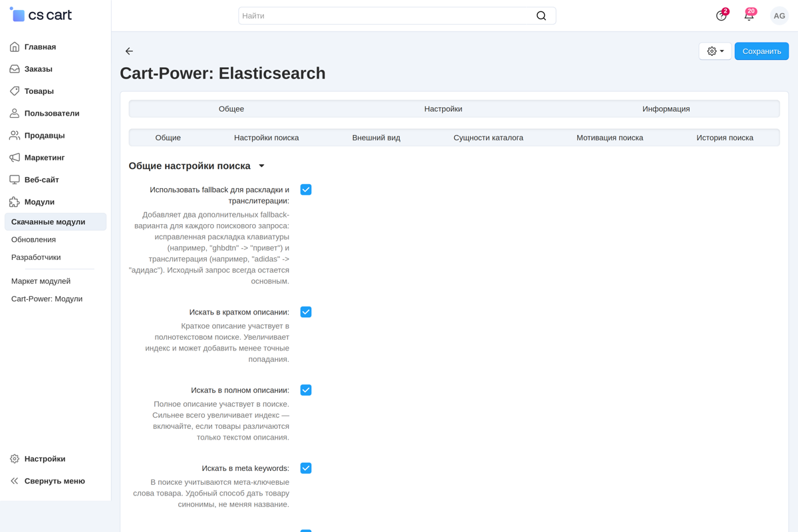Click the Свернуть меню double-chevron icon
The width and height of the screenshot is (798, 532).
pos(15,481)
